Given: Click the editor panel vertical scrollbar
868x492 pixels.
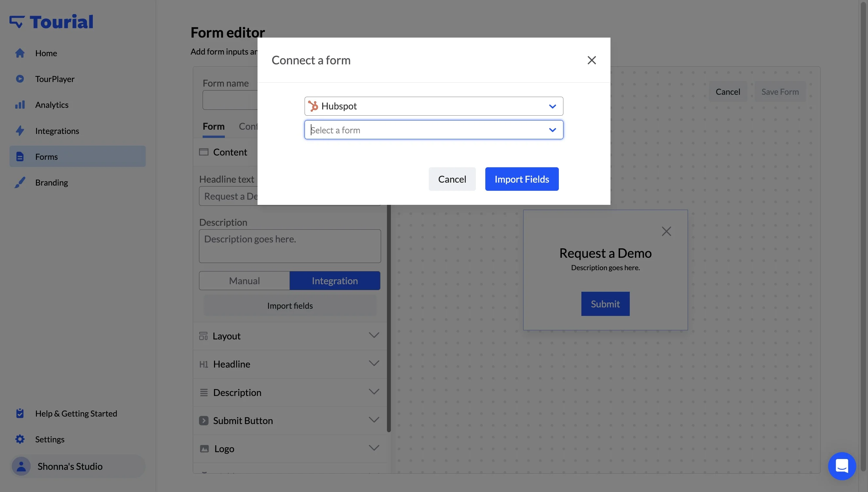Looking at the screenshot, I should click(x=389, y=318).
